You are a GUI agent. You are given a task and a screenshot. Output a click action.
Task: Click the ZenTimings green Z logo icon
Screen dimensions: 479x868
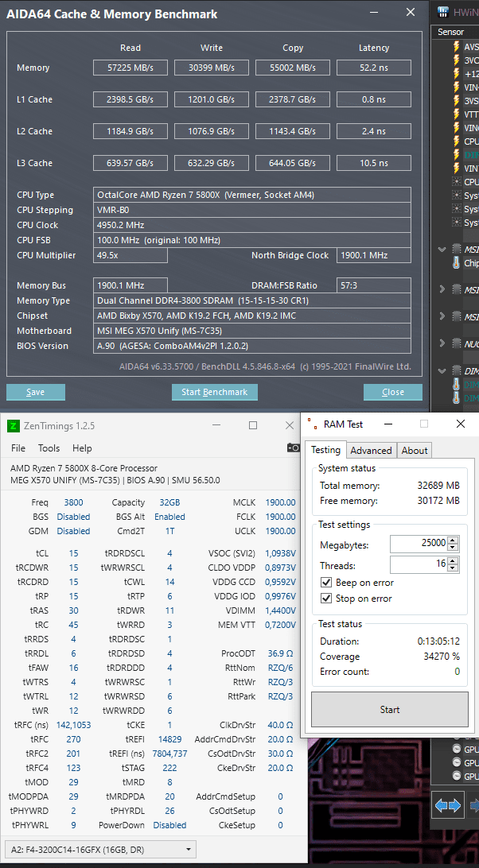coord(13,426)
